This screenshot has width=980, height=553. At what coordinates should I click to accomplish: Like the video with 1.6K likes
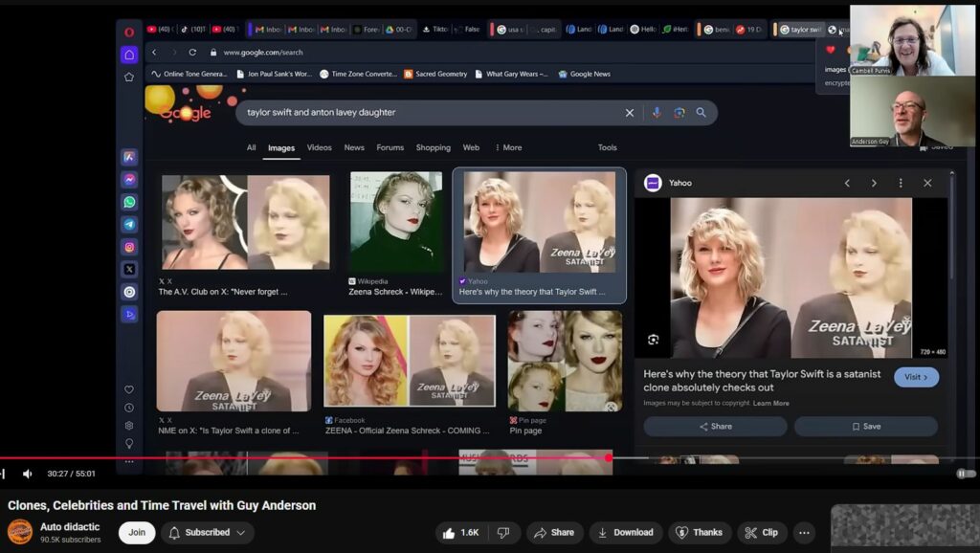461,532
